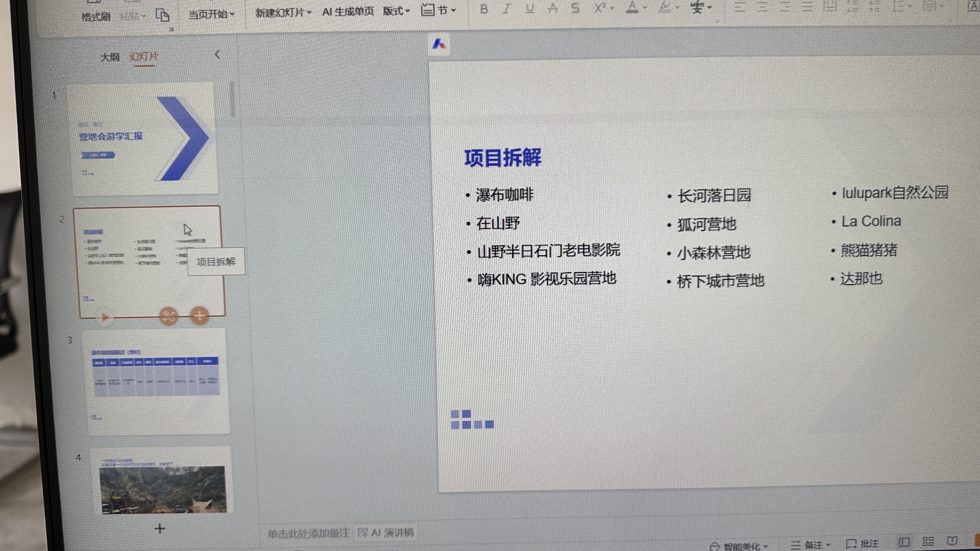Click the 批注 comments button
This screenshot has height=551, width=980.
[862, 544]
